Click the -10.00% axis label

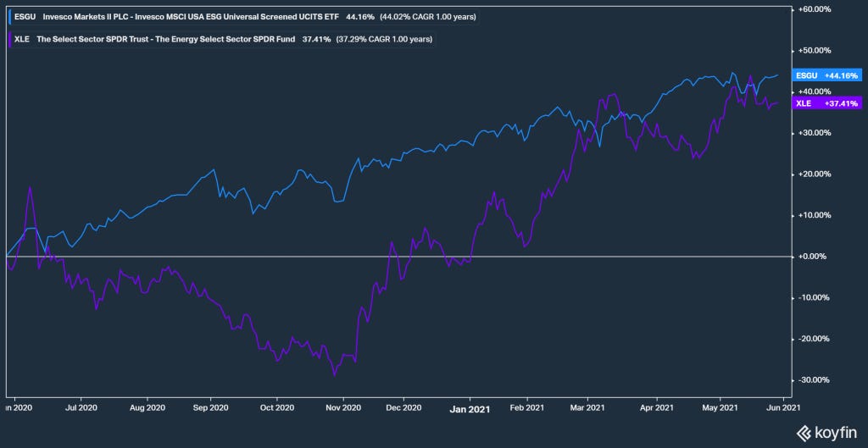[x=815, y=297]
